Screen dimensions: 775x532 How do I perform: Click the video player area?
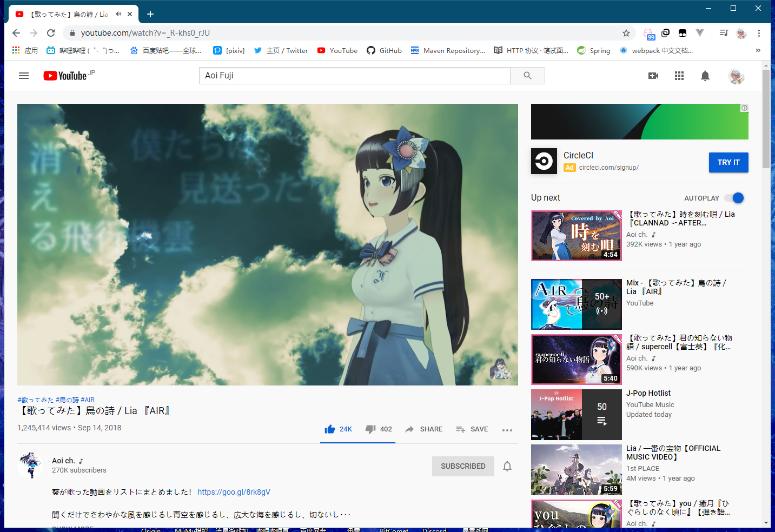[x=268, y=244]
